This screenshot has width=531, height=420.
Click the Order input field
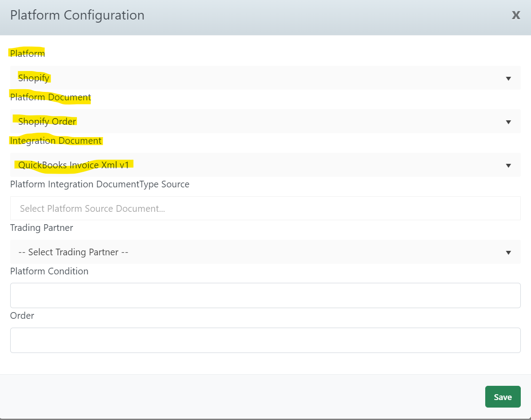265,340
